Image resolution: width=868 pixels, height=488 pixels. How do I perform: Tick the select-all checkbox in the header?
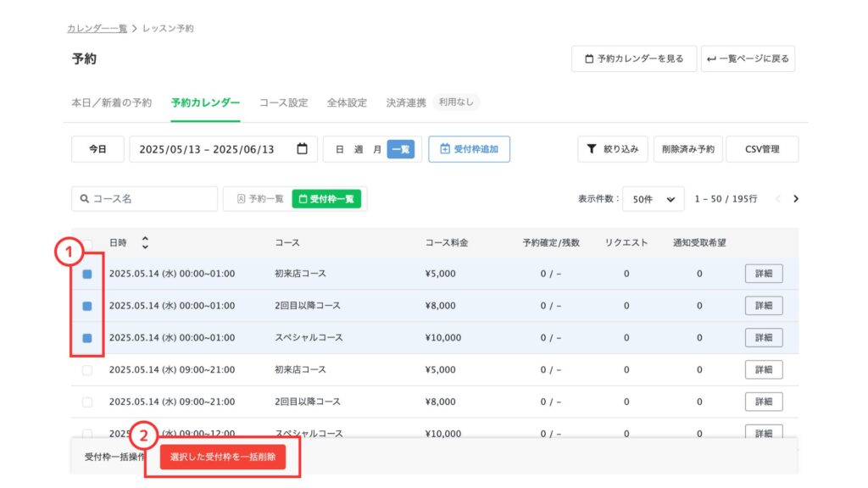tap(87, 243)
